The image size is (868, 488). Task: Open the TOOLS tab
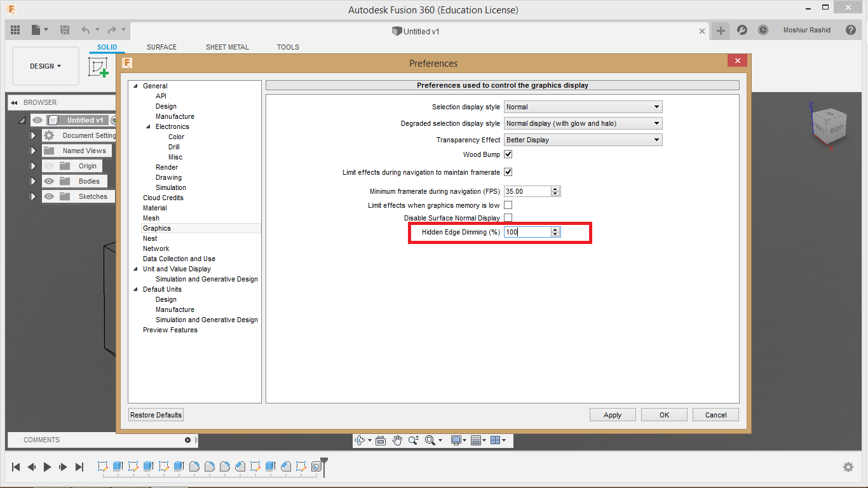coord(288,47)
